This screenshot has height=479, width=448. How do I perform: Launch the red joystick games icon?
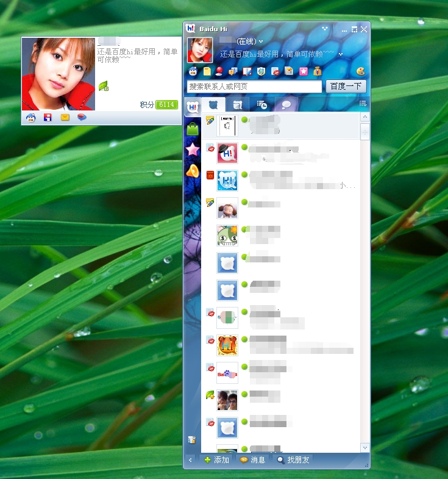click(x=219, y=71)
